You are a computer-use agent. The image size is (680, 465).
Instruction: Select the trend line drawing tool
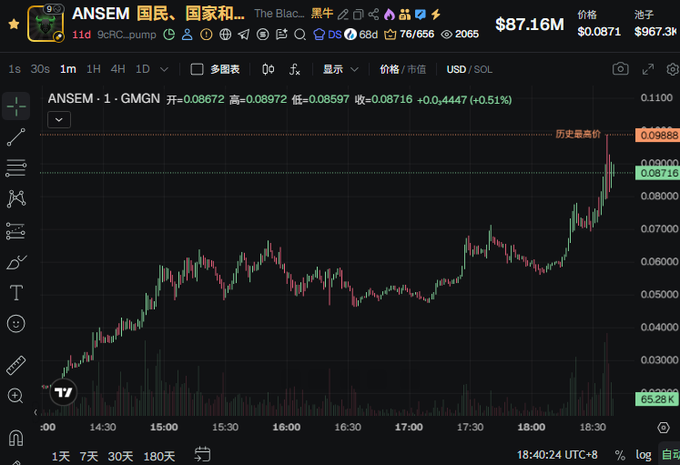pos(16,137)
